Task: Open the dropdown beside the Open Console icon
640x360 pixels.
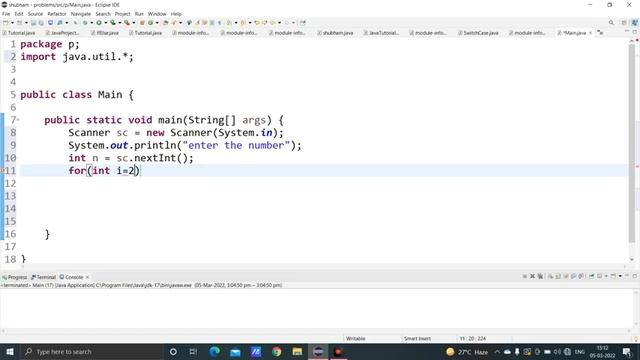Action: (x=620, y=276)
